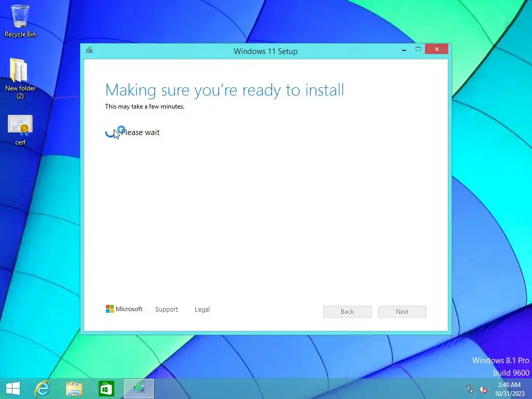
Task: Close the Windows 11 Setup window
Action: coord(436,49)
